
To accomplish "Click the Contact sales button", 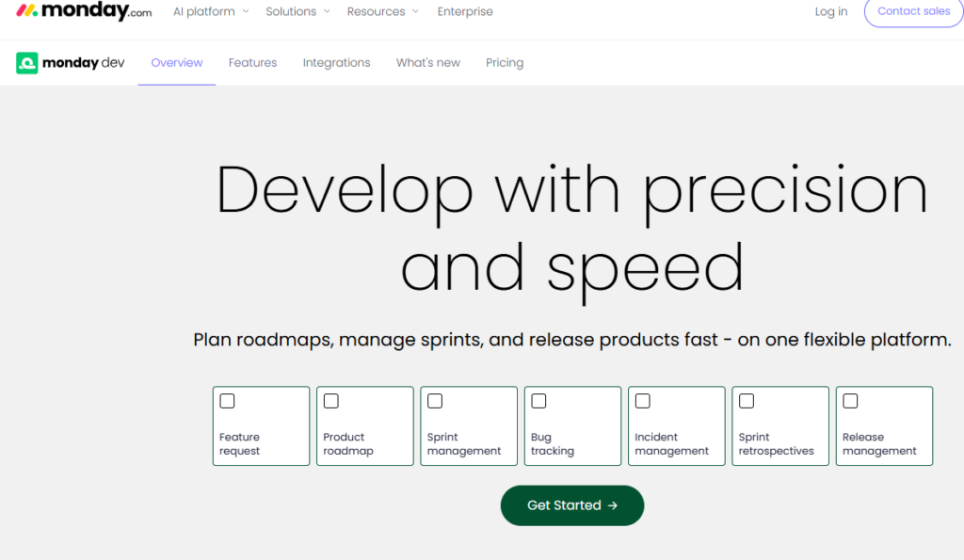I will pos(913,11).
